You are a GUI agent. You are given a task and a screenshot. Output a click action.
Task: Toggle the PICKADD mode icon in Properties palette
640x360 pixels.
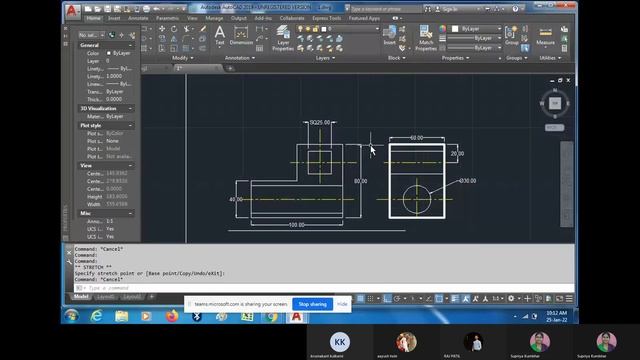pyautogui.click(x=111, y=35)
